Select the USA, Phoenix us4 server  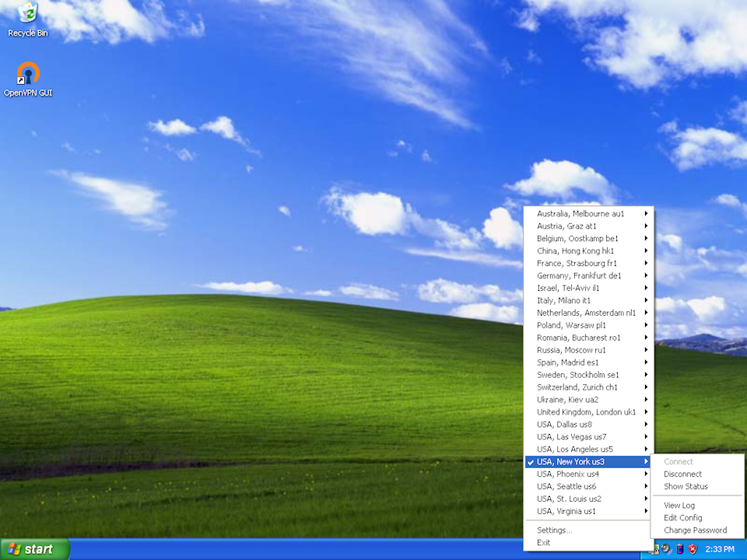(x=588, y=474)
